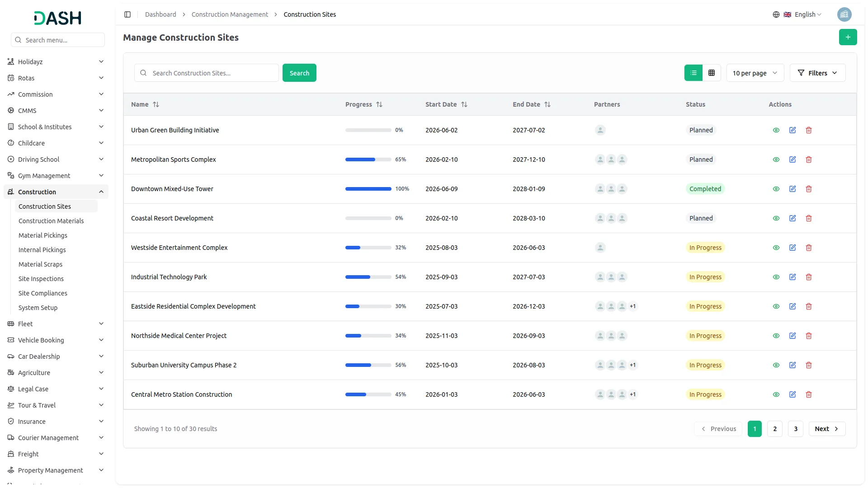Expand the Gym Management section
This screenshot has width=868, height=488.
(56, 175)
